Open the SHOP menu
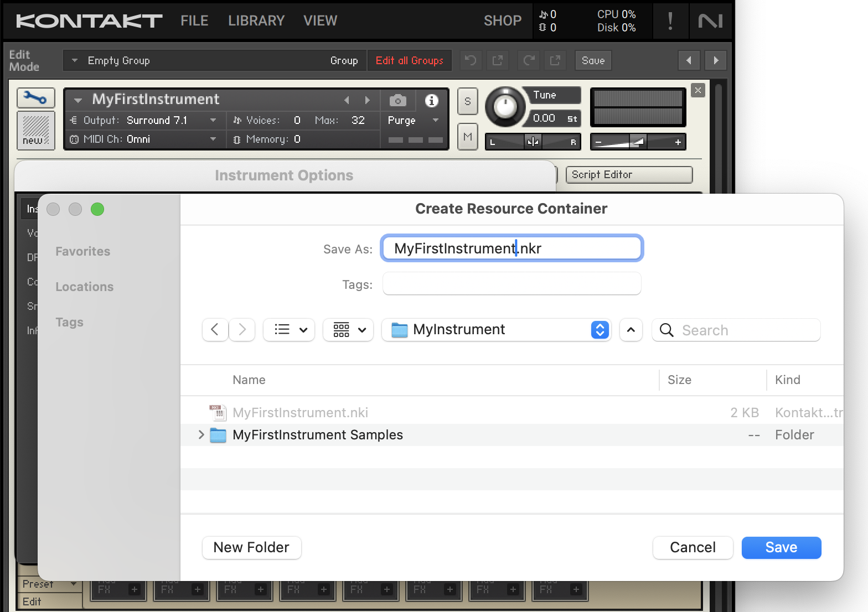Viewport: 868px width, 612px height. click(503, 21)
